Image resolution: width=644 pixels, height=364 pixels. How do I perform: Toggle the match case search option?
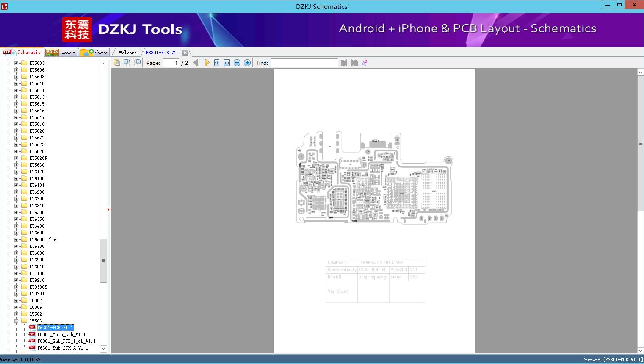[364, 63]
